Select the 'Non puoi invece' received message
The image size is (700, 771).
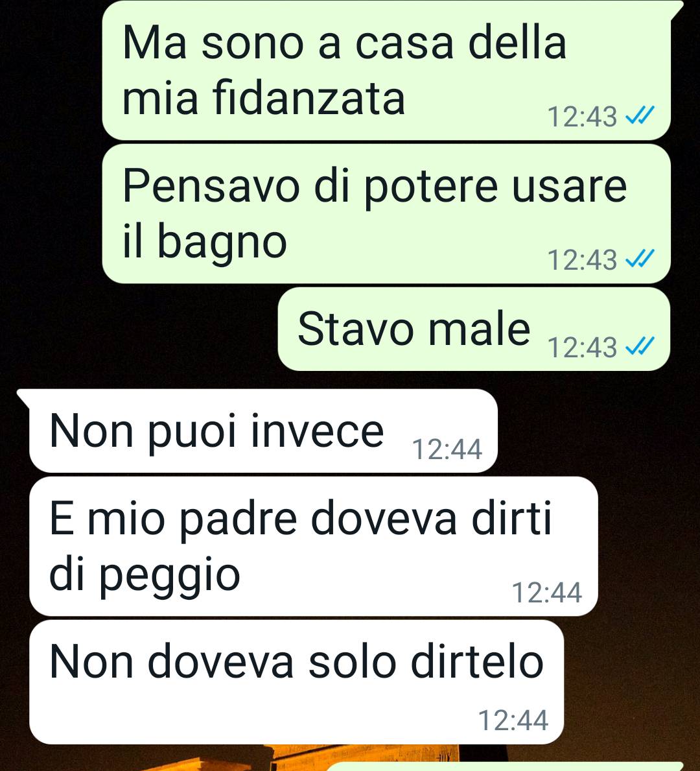(264, 431)
